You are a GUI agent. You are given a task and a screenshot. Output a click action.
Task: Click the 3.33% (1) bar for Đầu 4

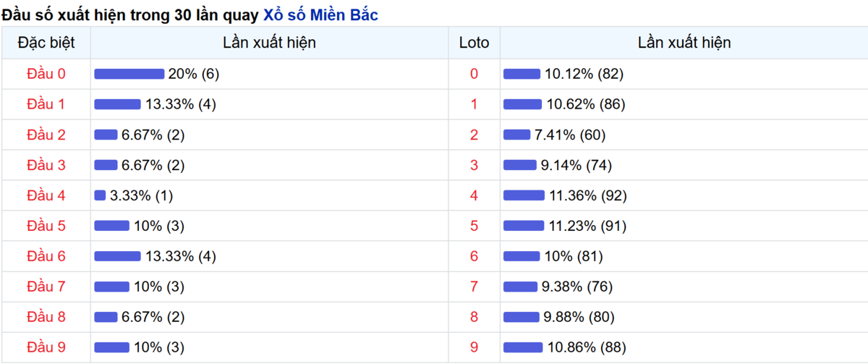click(x=101, y=195)
